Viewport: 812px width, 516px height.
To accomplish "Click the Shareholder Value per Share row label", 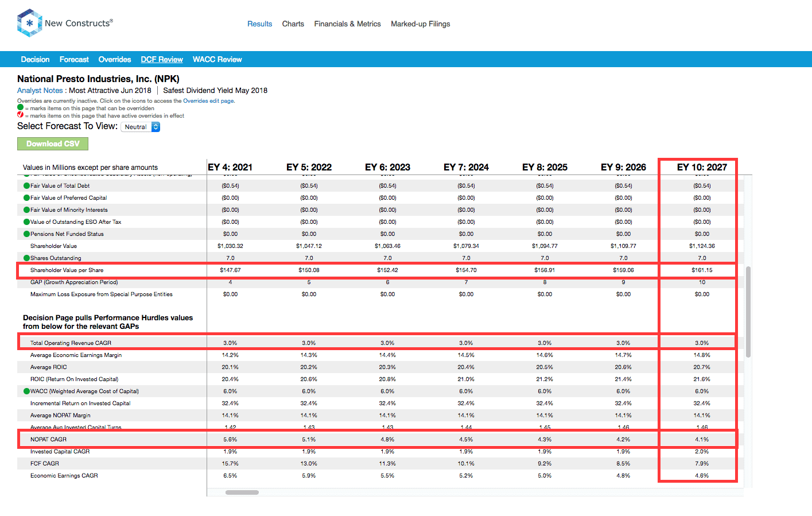I will tap(67, 270).
